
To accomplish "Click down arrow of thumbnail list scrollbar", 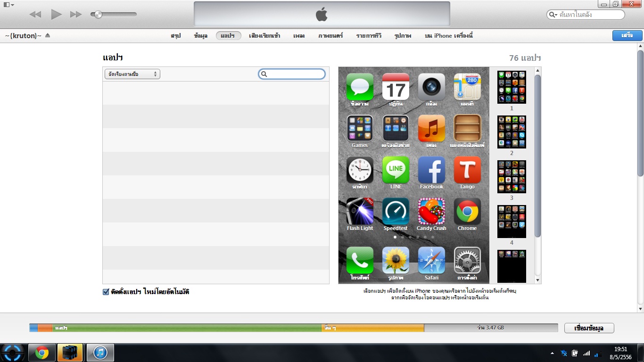I will tap(537, 280).
